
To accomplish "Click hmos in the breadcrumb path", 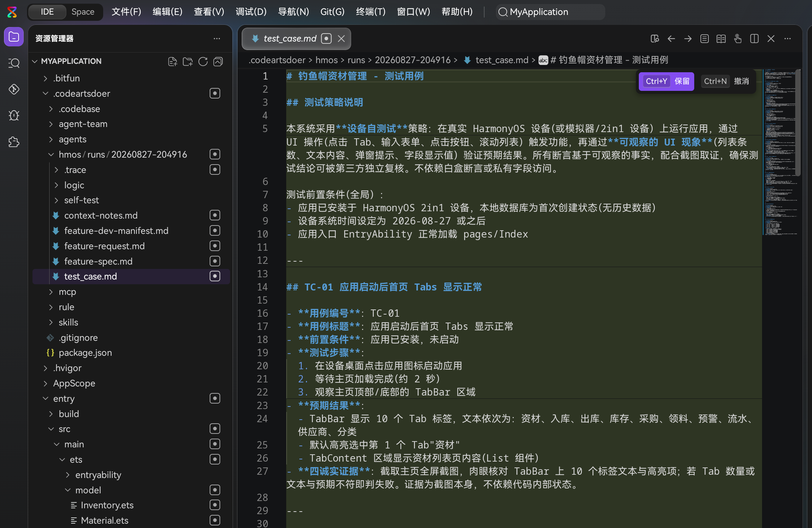I will pos(326,60).
